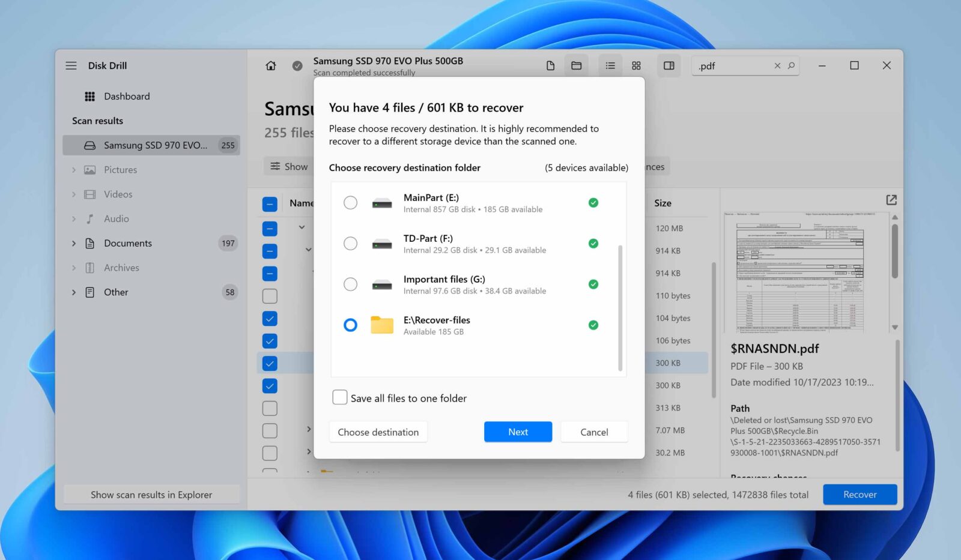The height and width of the screenshot is (560, 961).
Task: Expand the Archives category
Action: click(73, 267)
